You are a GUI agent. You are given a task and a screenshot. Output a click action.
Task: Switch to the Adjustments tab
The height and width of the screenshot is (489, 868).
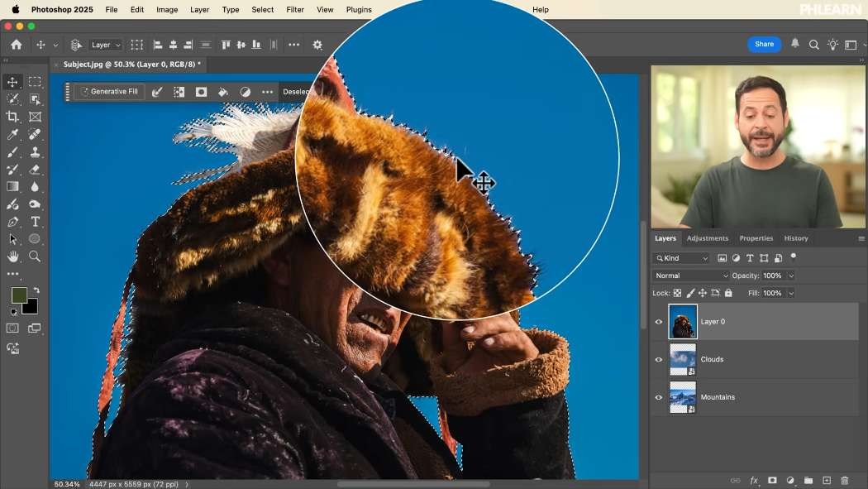point(708,238)
